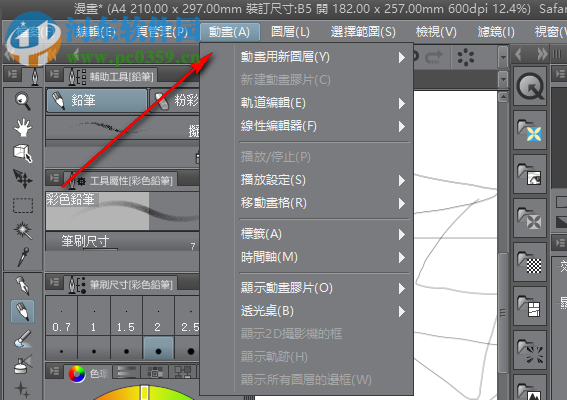Select the Airbrush tool
The image size is (567, 400).
(x=22, y=365)
